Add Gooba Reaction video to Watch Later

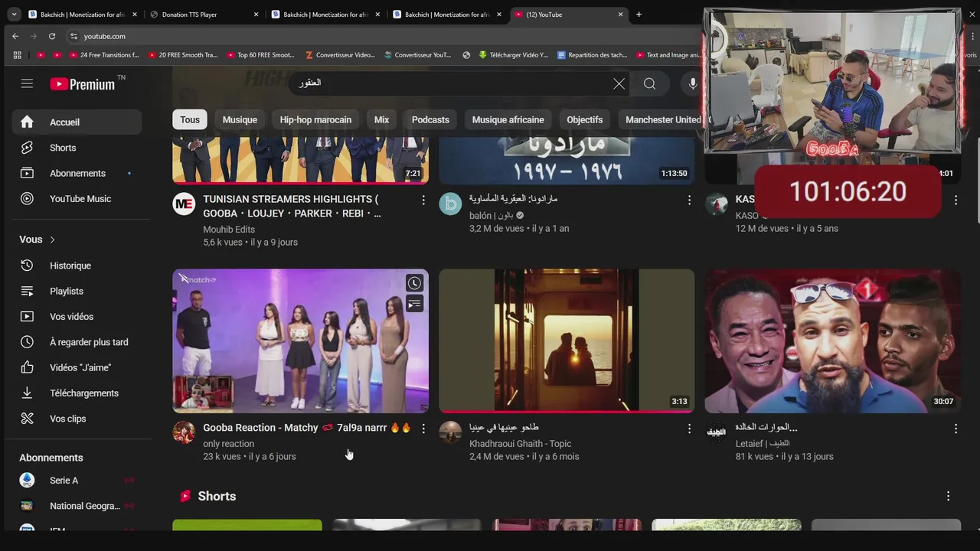[x=414, y=283]
